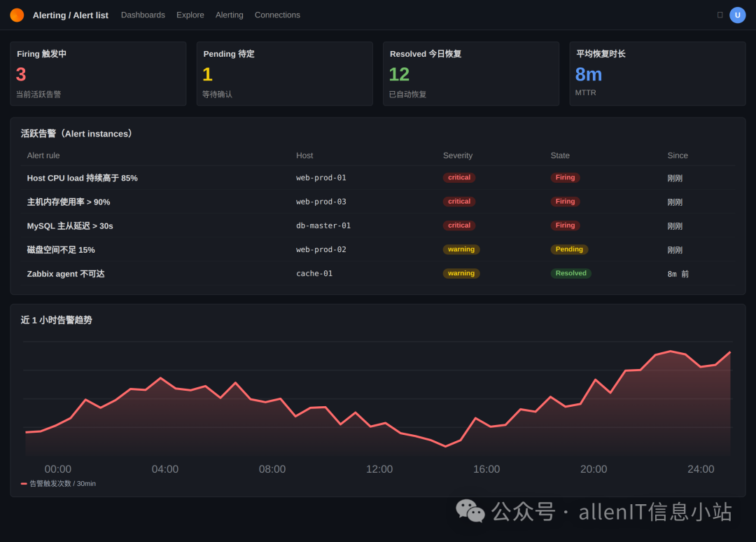Toggle the 告警触发次数 / 30min legend entry
Image resolution: width=756 pixels, height=542 pixels.
58,483
